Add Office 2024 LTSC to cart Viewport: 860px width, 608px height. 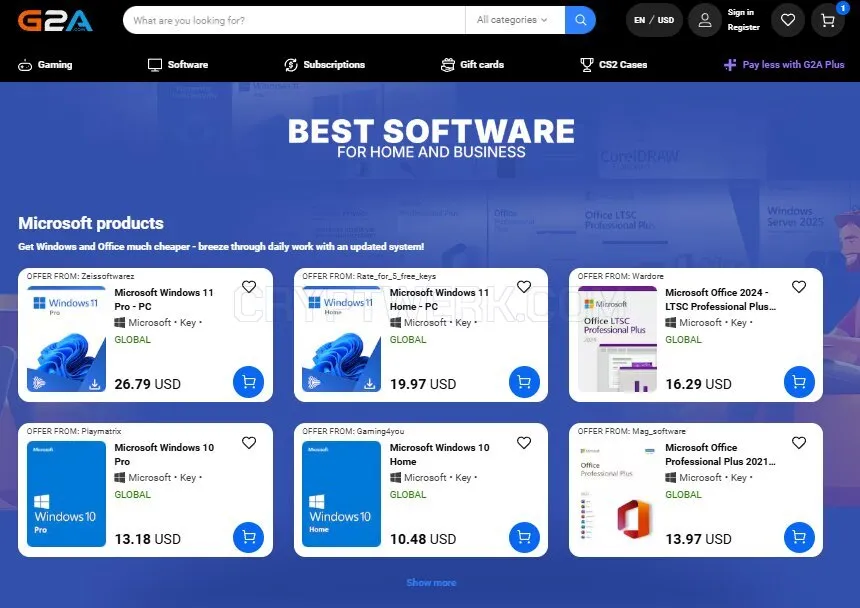coord(799,382)
